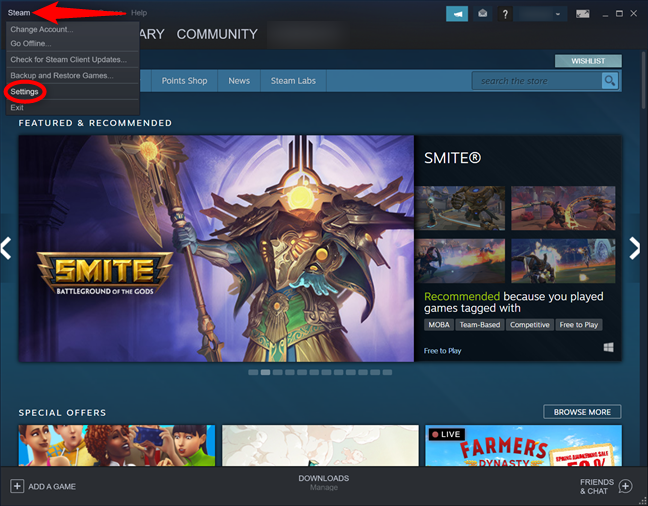Viewport: 648px width, 506px height.
Task: Go to the COMMUNITY section
Action: pos(217,34)
